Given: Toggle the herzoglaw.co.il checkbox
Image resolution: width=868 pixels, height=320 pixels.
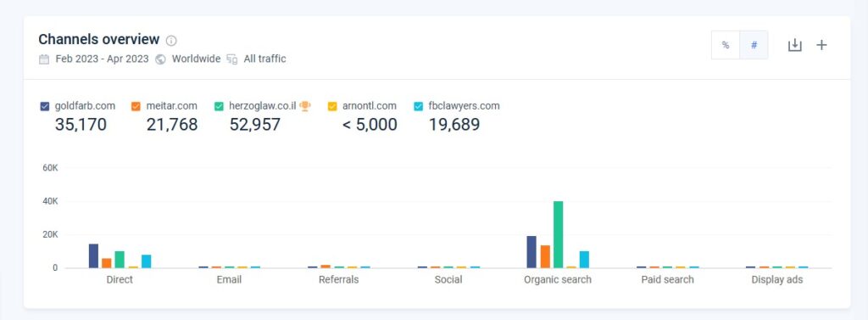Looking at the screenshot, I should 220,106.
